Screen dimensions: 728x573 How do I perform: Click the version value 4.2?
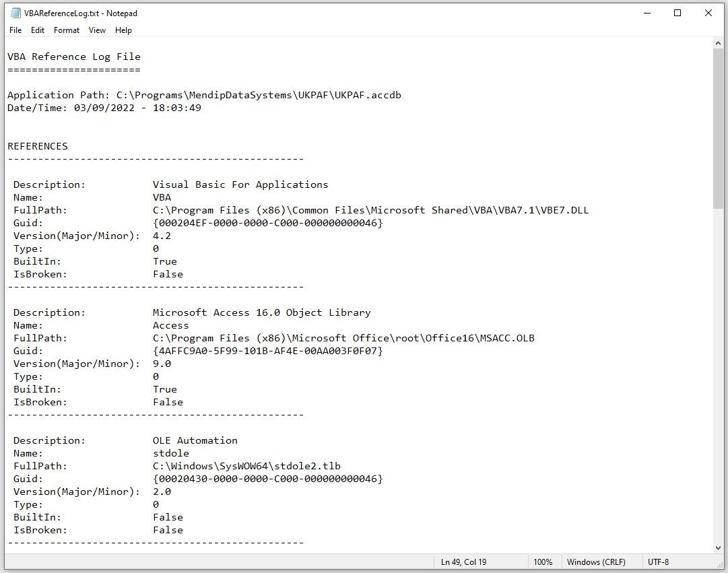click(x=162, y=236)
